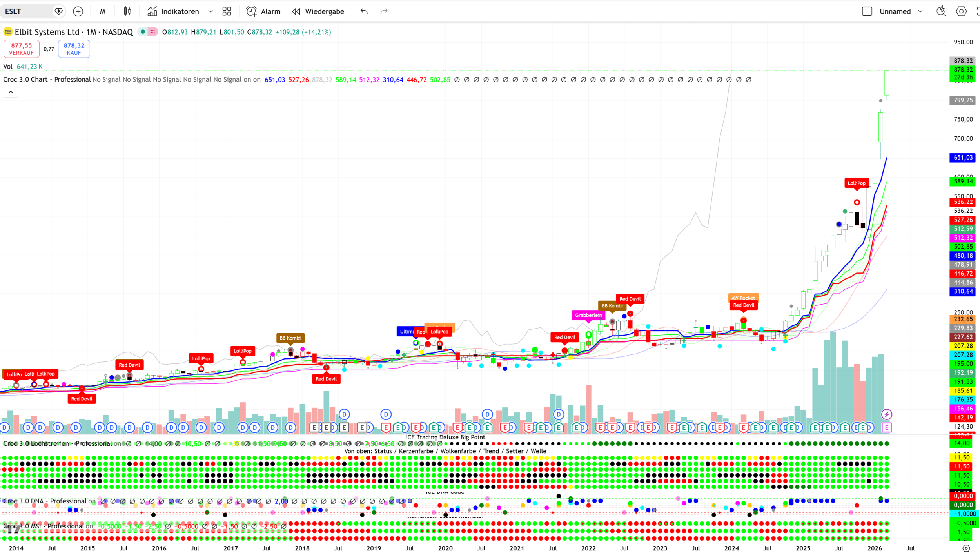
Task: Open chart settings hexagon icon
Action: (961, 11)
